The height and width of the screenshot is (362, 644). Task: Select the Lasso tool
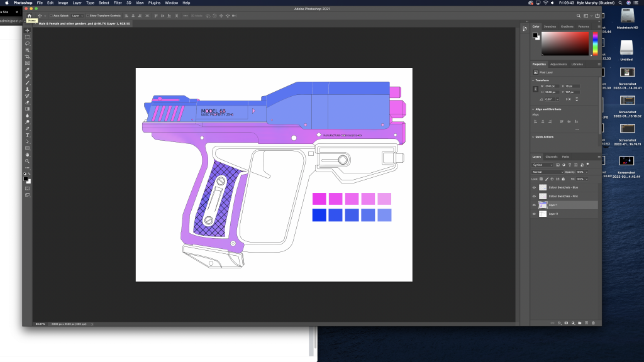click(28, 43)
